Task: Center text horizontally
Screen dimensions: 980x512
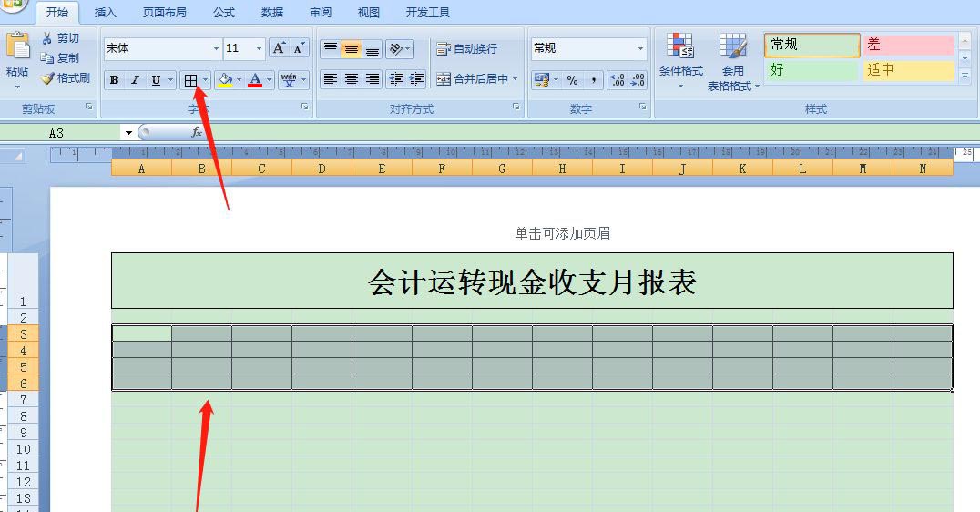Action: coord(352,78)
